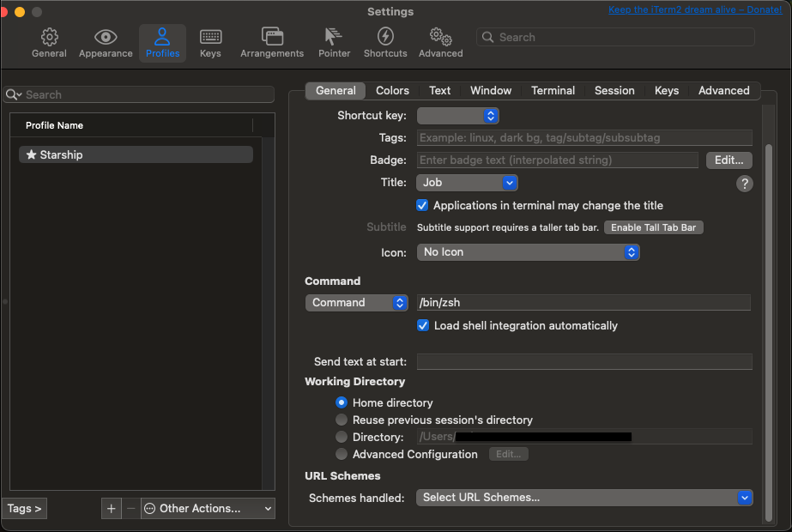Image resolution: width=792 pixels, height=532 pixels.
Task: Toggle Applications in terminal may change title
Action: [x=422, y=205]
